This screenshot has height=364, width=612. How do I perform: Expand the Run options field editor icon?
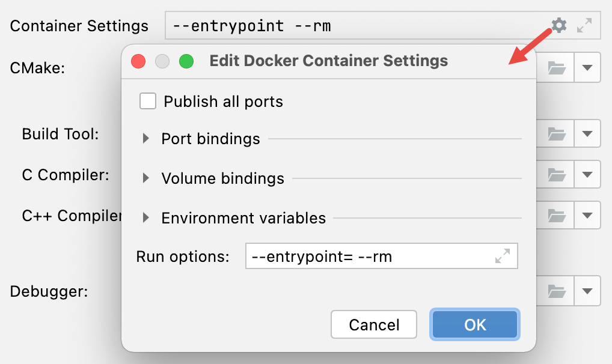pos(503,255)
